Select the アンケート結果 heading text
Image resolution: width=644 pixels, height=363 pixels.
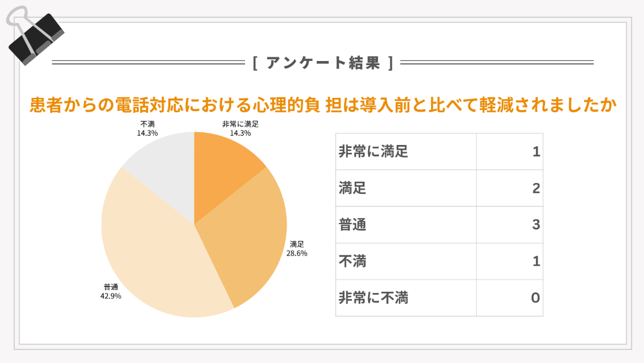(322, 62)
